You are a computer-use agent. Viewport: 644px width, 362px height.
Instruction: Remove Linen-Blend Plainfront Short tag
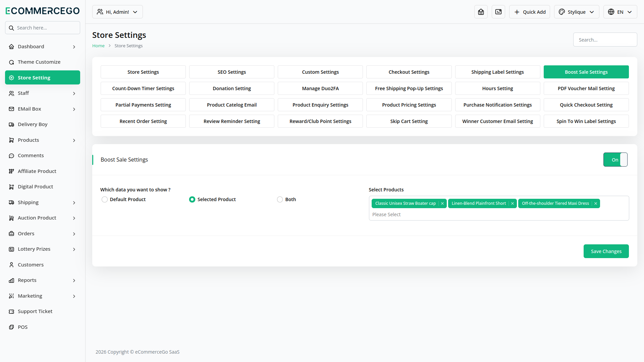pyautogui.click(x=513, y=203)
